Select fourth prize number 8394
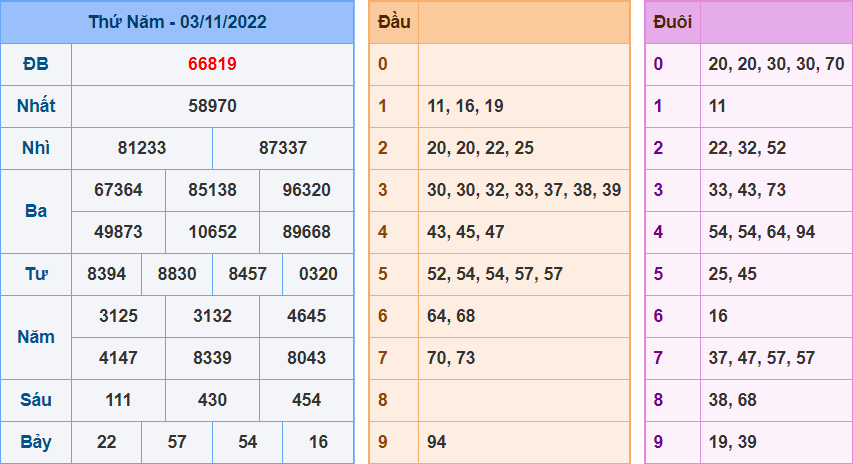Image resolution: width=853 pixels, height=464 pixels. coord(107,274)
